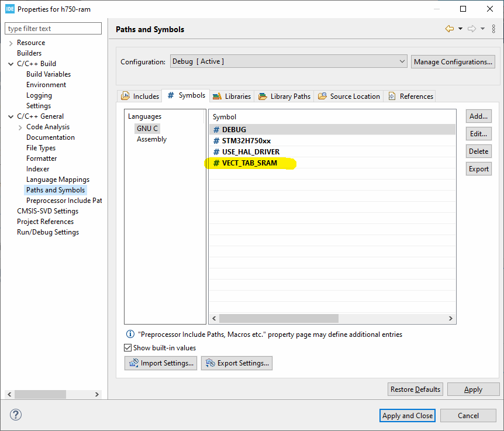
Task: Click Apply and Close button
Action: [x=408, y=416]
